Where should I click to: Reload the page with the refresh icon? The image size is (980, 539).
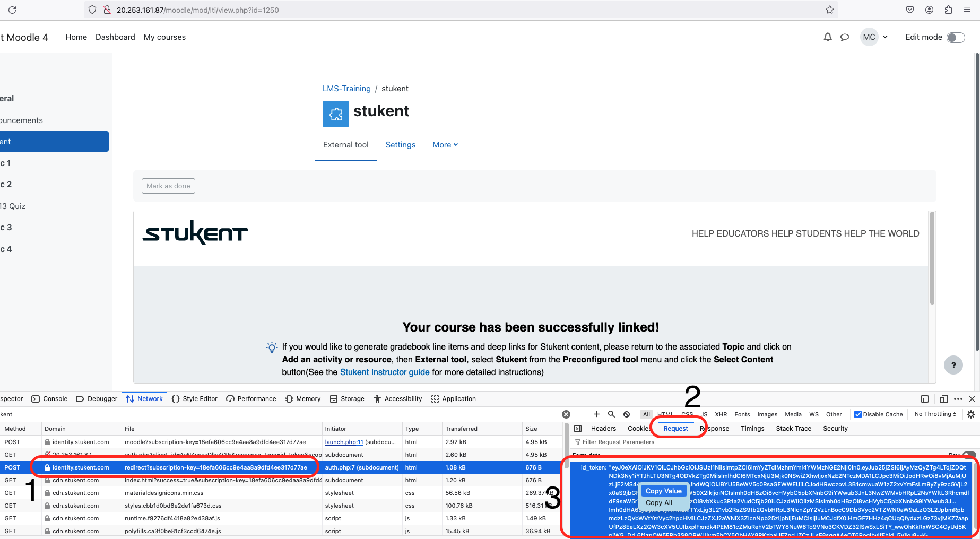(x=12, y=10)
